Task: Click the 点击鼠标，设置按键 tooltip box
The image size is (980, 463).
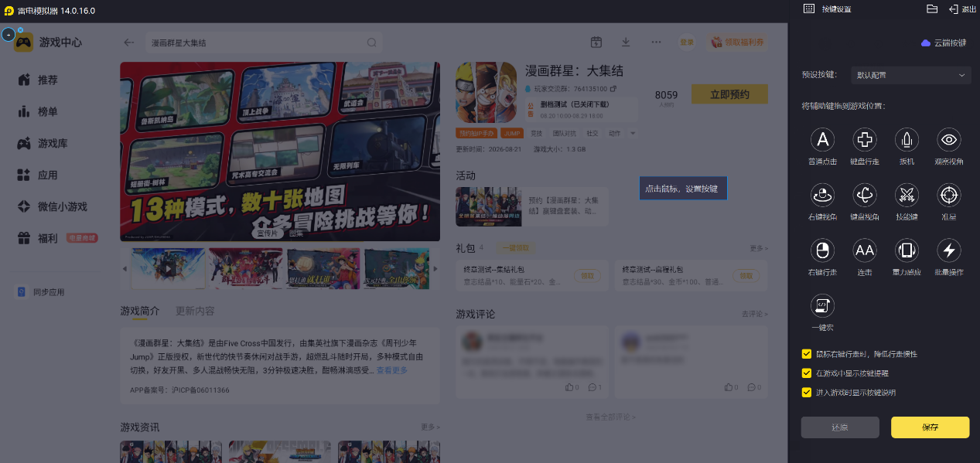Action: click(683, 188)
